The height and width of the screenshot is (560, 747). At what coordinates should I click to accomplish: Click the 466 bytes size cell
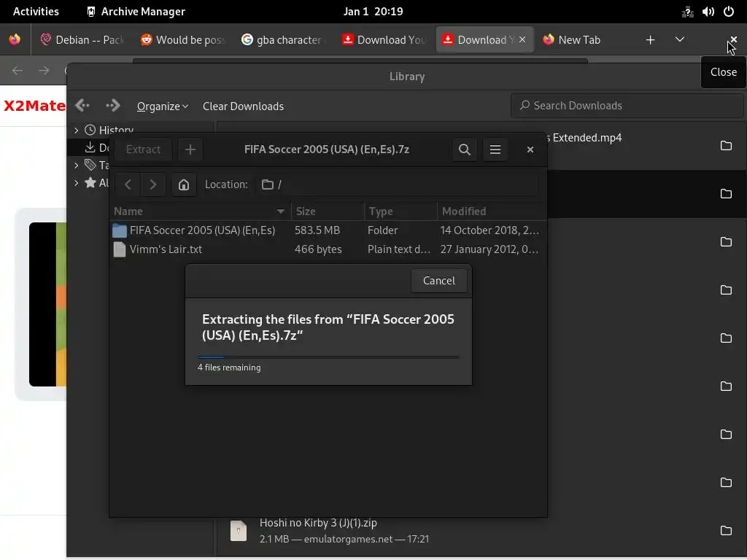click(x=318, y=249)
